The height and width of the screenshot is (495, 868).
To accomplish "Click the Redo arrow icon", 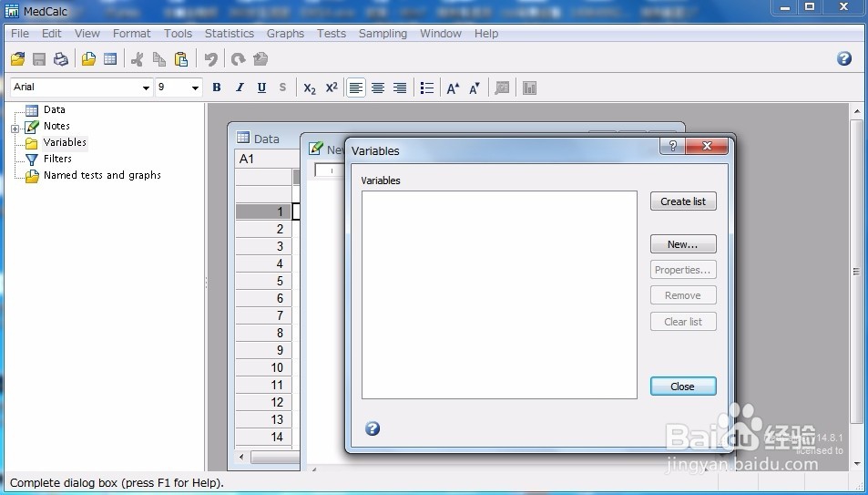I will [238, 58].
